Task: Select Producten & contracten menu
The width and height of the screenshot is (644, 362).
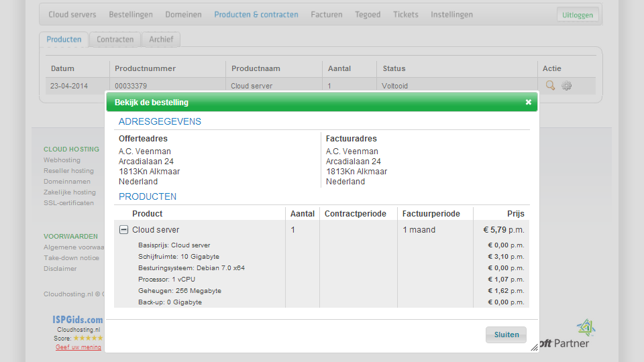Action: click(256, 15)
